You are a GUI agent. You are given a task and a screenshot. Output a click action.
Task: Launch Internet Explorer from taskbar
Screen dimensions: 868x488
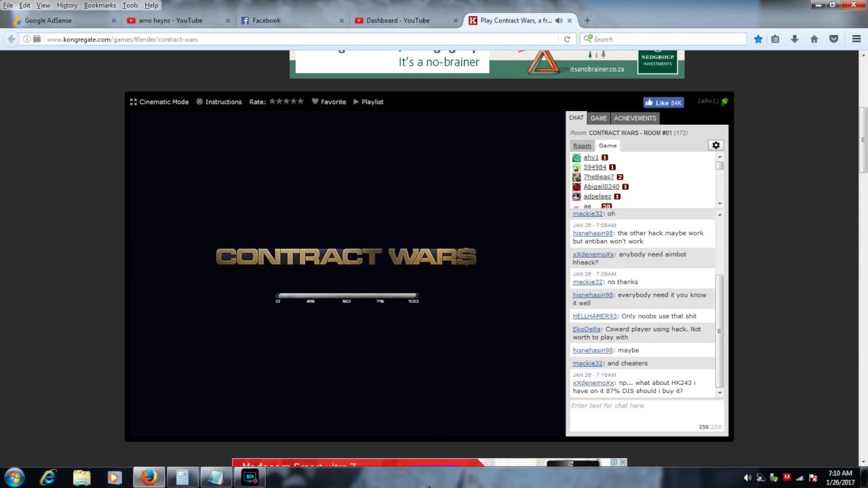pos(47,477)
